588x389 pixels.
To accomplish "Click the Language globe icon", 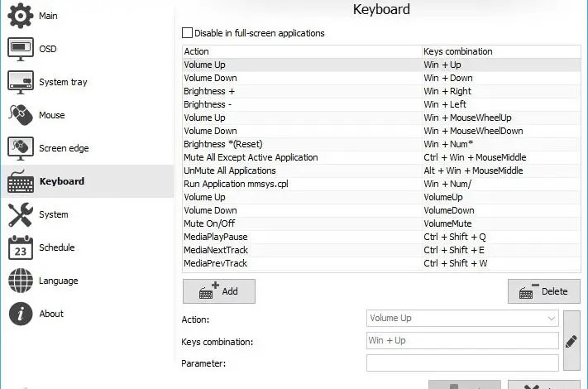I will [x=20, y=281].
